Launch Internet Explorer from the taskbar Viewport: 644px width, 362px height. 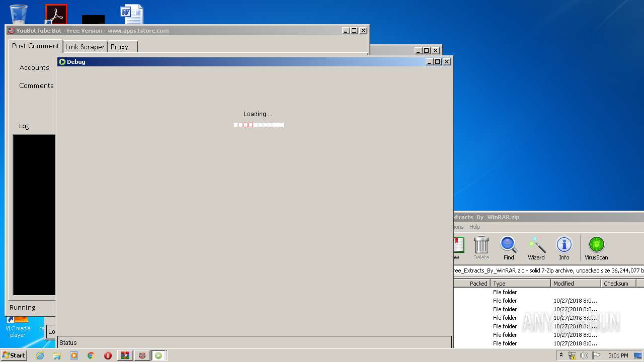[40, 355]
